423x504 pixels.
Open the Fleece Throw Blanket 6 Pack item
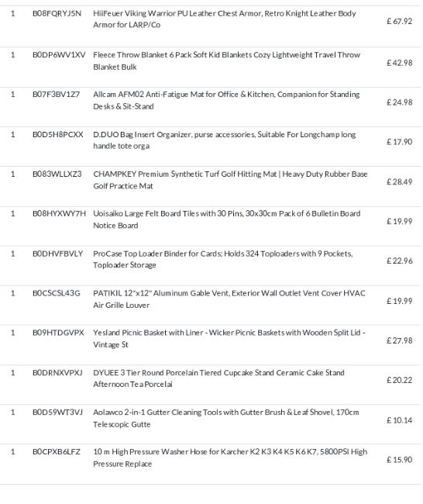point(226,60)
